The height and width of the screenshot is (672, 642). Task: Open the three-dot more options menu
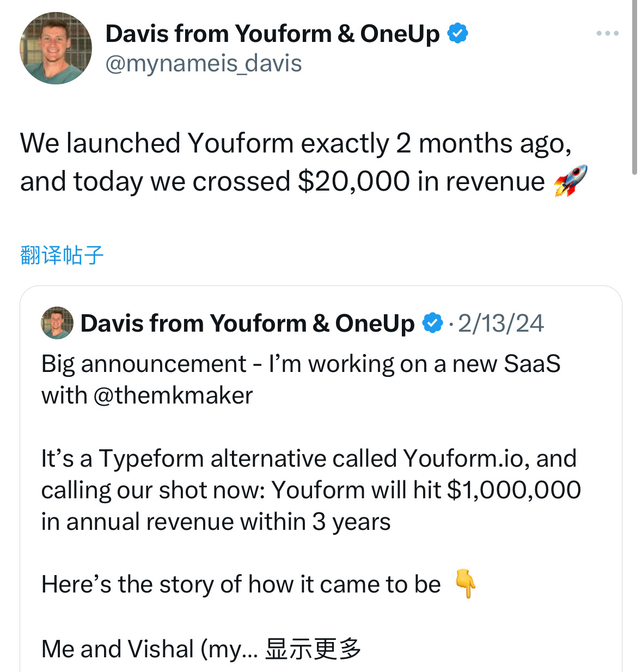click(607, 34)
